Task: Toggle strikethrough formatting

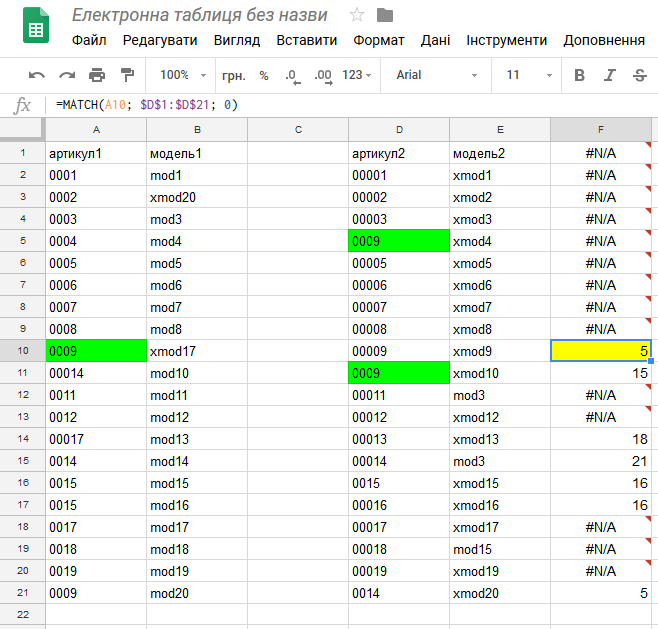Action: coord(640,75)
